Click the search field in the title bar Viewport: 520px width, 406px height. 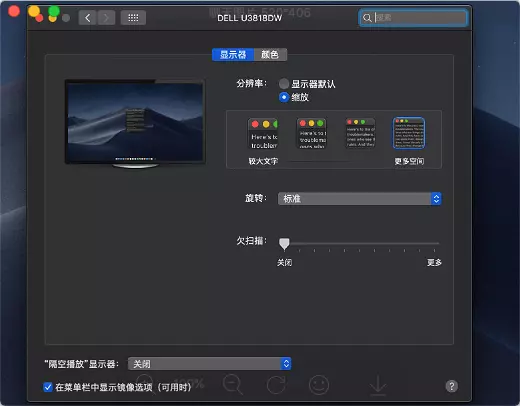point(413,18)
